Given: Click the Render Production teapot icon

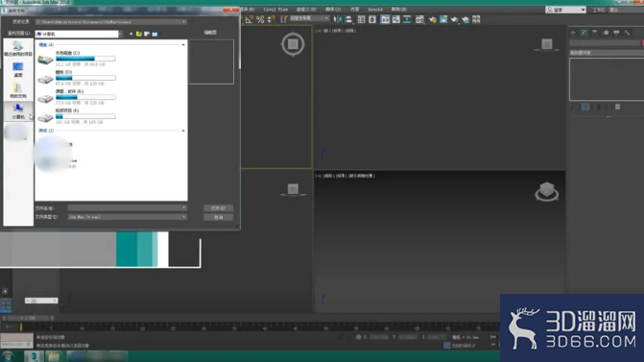Looking at the screenshot, I should tap(454, 19).
